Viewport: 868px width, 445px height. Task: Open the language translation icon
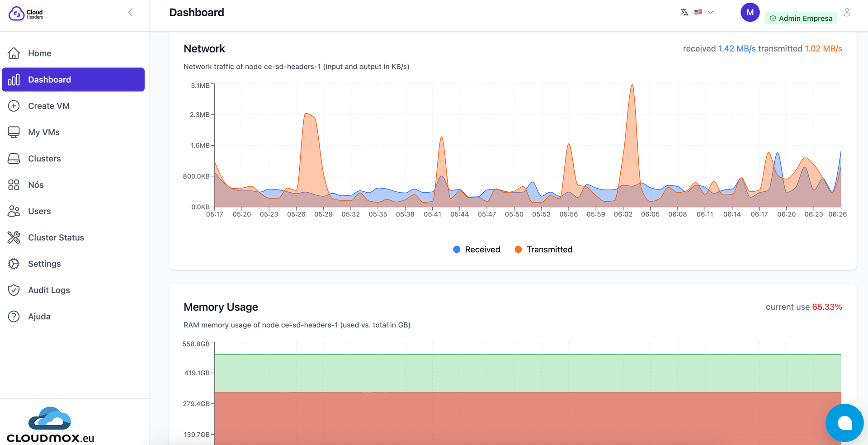(x=684, y=12)
